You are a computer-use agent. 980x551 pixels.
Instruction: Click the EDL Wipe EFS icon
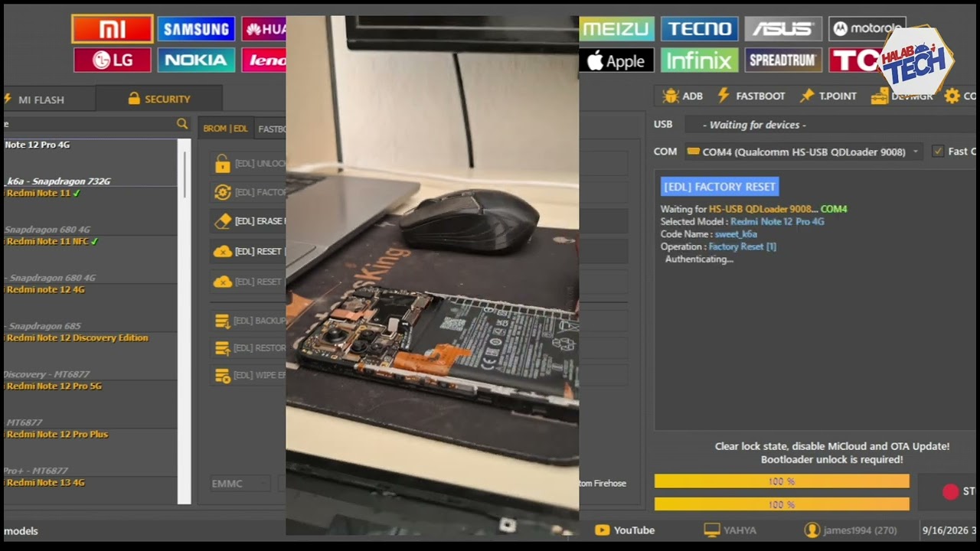222,376
